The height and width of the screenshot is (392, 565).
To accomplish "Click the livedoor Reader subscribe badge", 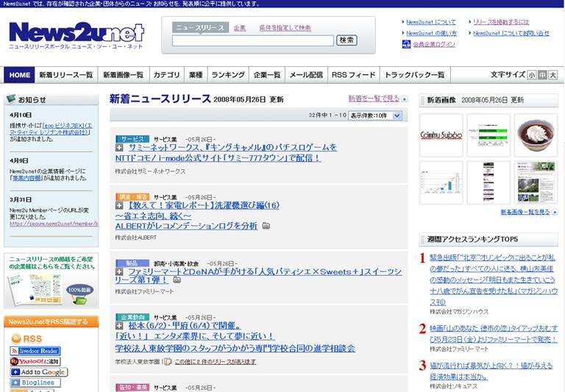I will (x=35, y=351).
